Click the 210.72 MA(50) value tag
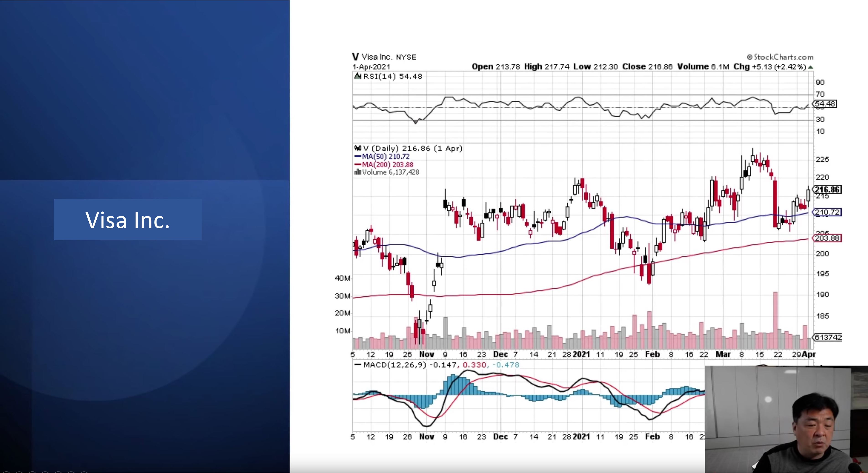This screenshot has width=868, height=473. pos(827,212)
